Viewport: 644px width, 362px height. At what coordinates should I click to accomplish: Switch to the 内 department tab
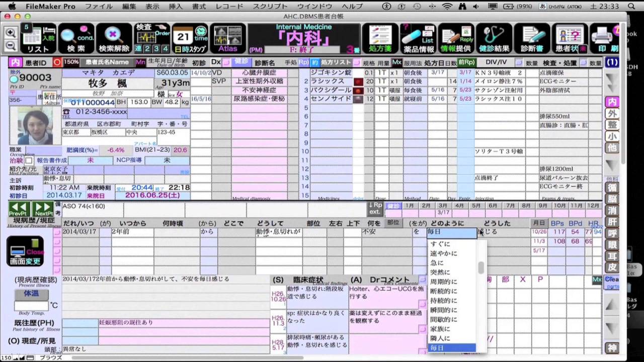tap(612, 102)
